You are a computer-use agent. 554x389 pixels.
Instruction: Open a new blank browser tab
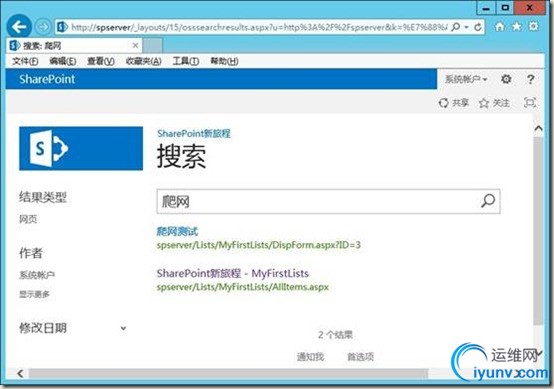pos(153,46)
